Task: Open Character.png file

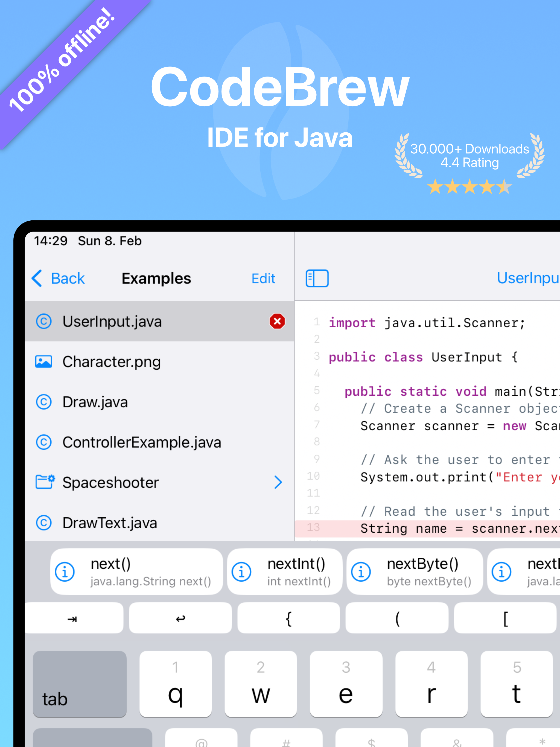Action: 159,362
